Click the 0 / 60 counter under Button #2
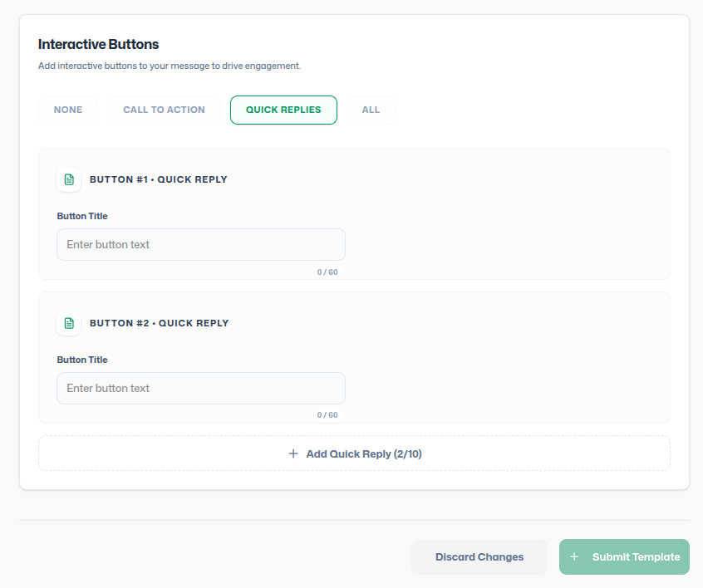The image size is (703, 588). tap(327, 415)
